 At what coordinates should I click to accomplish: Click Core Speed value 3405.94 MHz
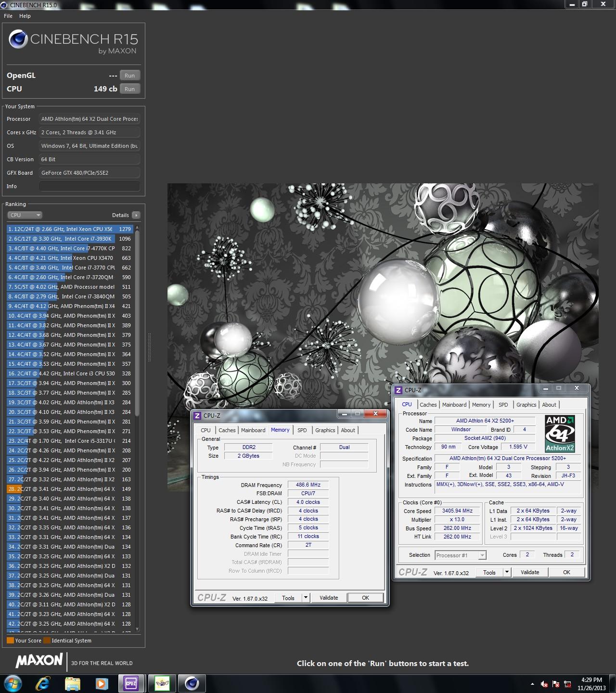pos(457,511)
